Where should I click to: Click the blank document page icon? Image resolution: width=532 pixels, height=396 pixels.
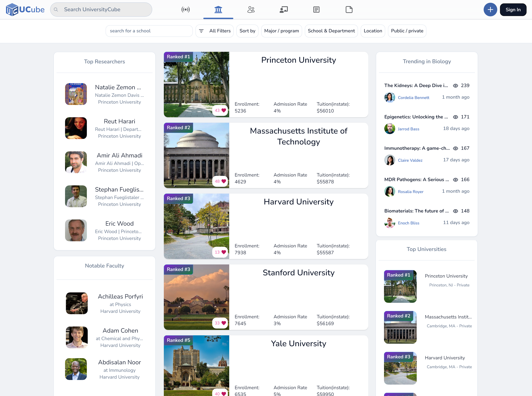(349, 10)
